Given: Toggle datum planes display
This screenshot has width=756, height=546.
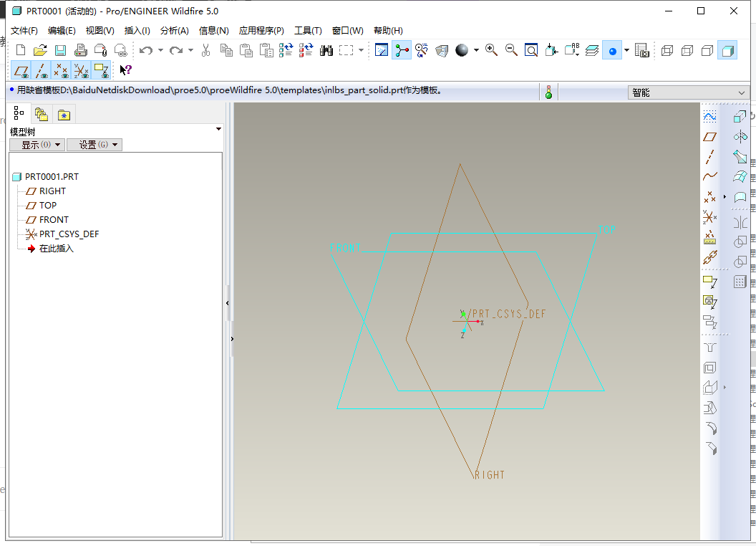Looking at the screenshot, I should tap(21, 70).
